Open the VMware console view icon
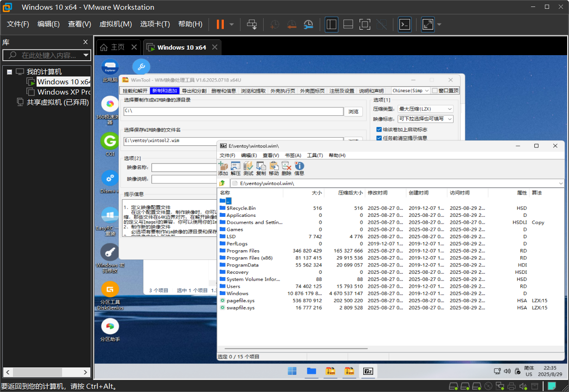569x392 pixels. click(405, 24)
